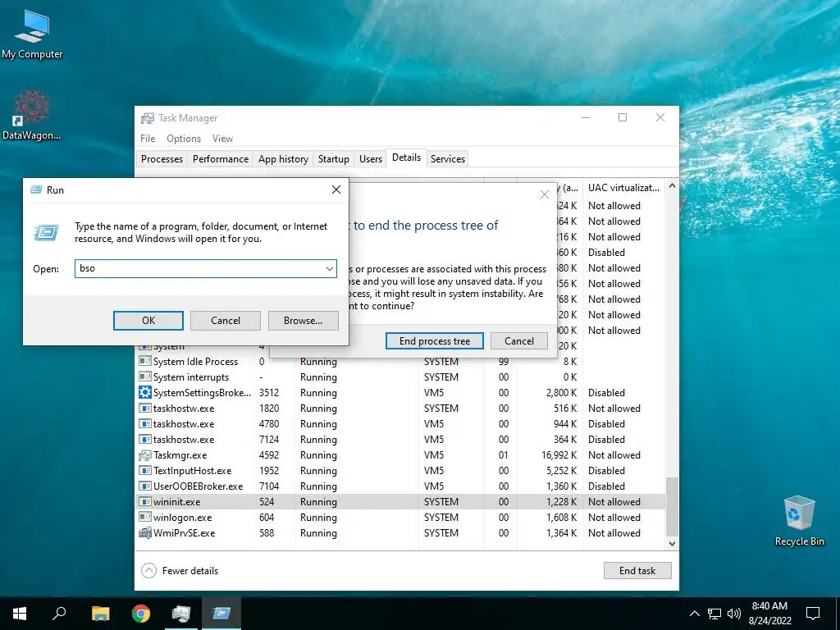Viewport: 840px width, 630px height.
Task: Click the UserOOBEBroker.exe process icon
Action: [144, 486]
